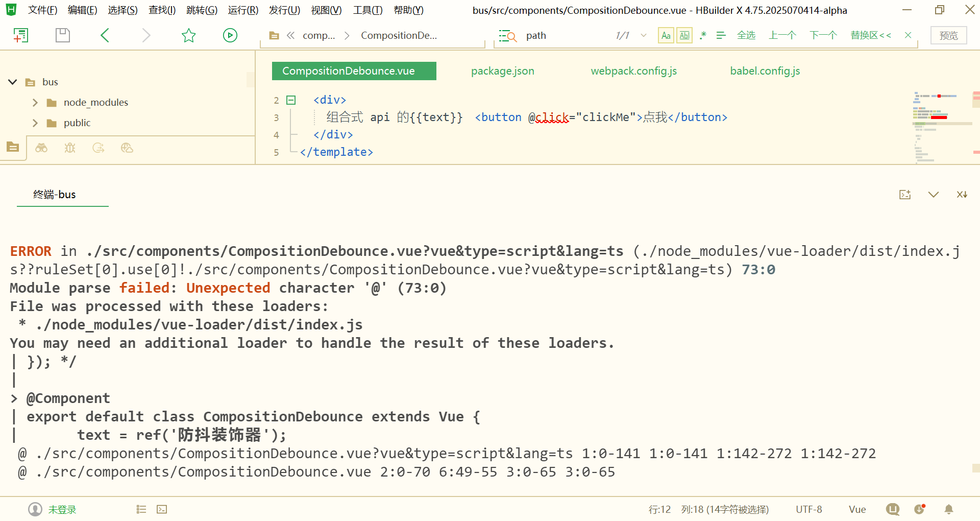Screen dimensions: 980x521
Task: Click 行:12 line indicator
Action: point(659,509)
